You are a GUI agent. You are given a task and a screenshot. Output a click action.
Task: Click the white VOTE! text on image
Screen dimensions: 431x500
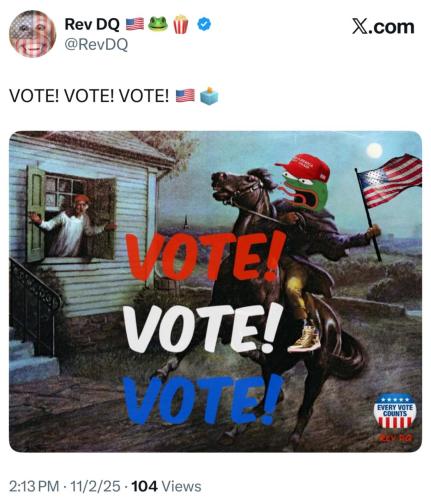click(x=202, y=328)
